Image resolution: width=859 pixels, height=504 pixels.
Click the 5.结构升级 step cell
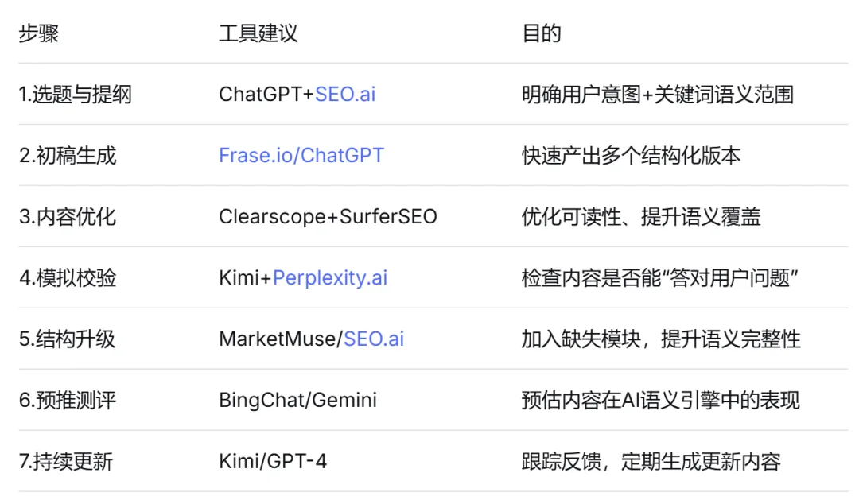[x=68, y=339]
